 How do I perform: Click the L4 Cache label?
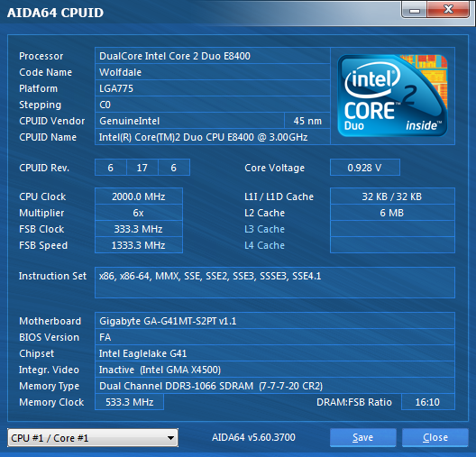click(x=264, y=245)
